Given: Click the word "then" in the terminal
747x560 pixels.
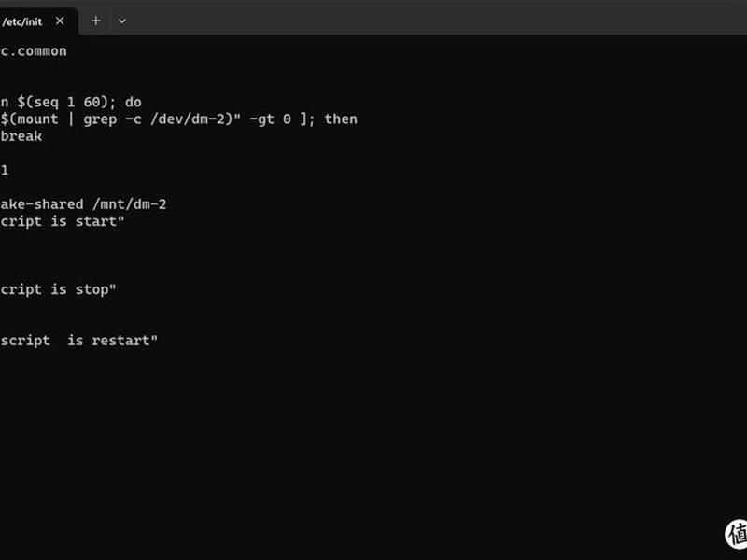Looking at the screenshot, I should click(x=341, y=119).
